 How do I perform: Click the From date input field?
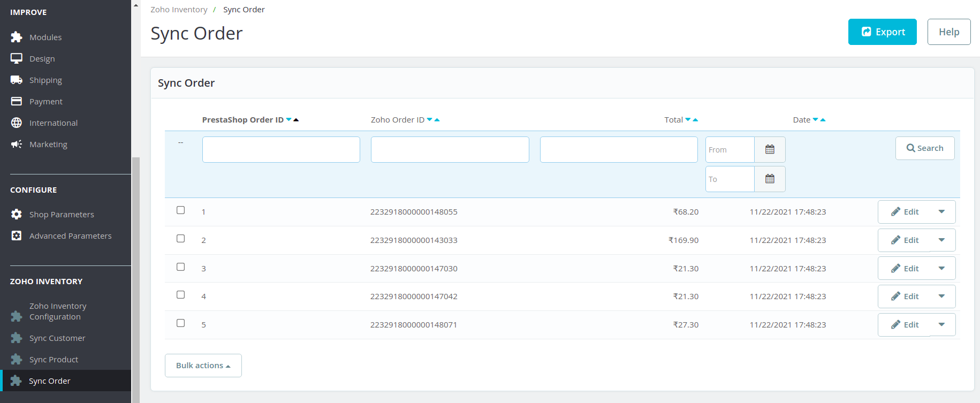(x=730, y=149)
